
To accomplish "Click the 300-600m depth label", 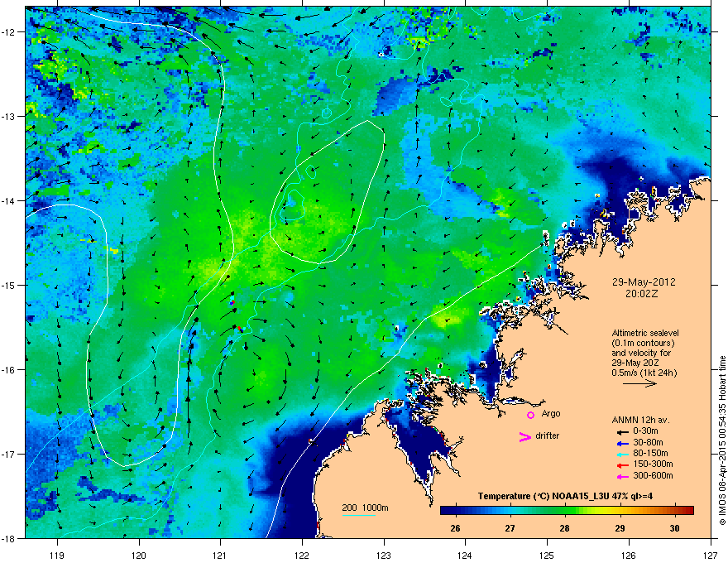I will (653, 476).
